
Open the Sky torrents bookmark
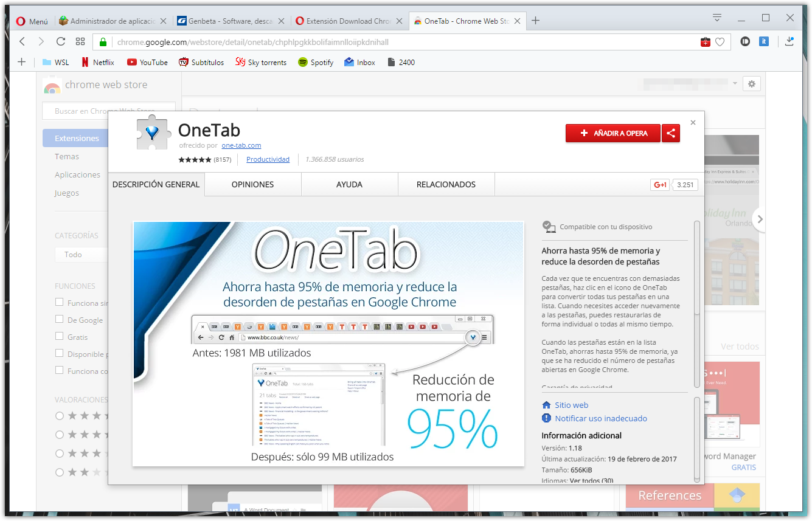point(261,62)
